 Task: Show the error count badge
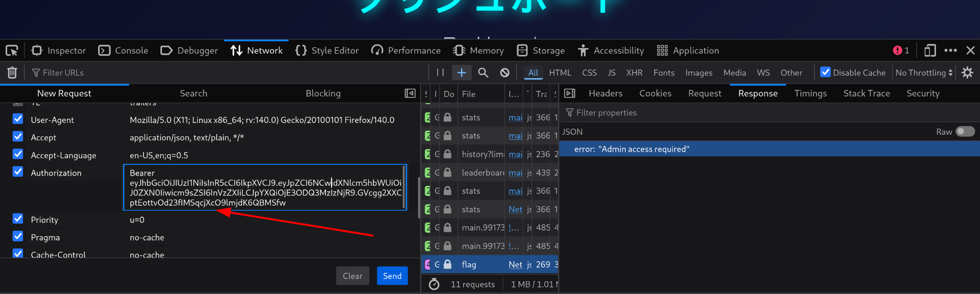coord(901,51)
